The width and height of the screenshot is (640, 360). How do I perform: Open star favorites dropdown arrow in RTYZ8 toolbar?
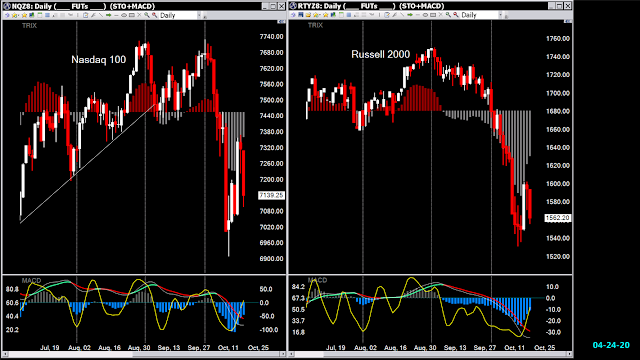click(x=320, y=15)
